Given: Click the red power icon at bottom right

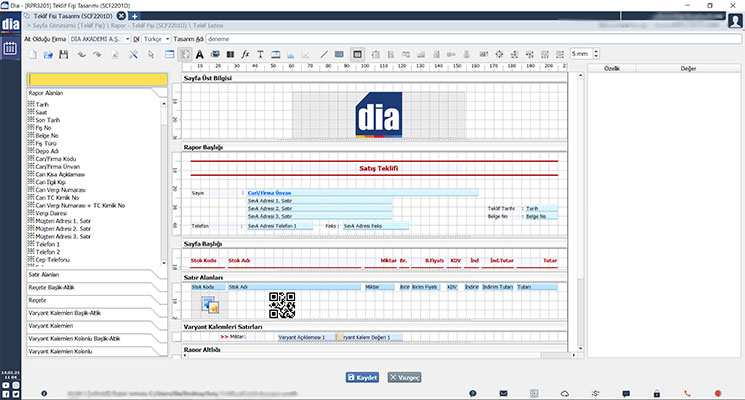Looking at the screenshot, I should 717,392.
